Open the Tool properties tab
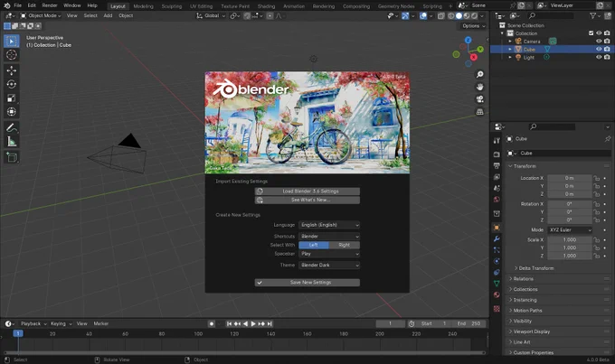 (x=497, y=140)
